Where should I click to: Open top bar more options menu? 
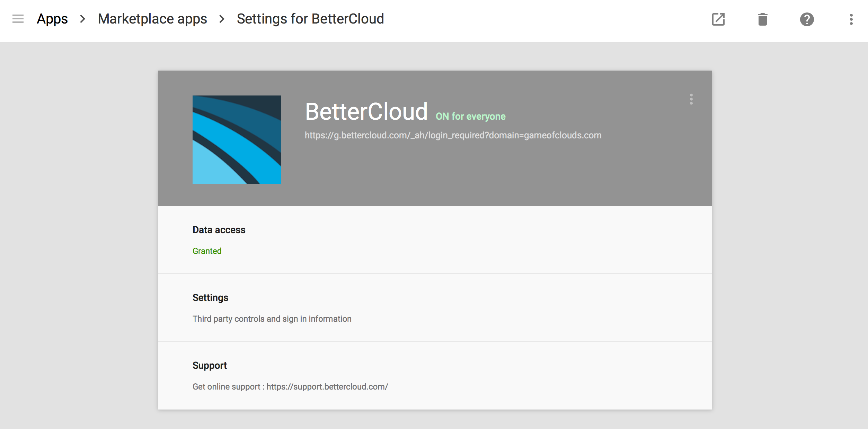(x=851, y=19)
